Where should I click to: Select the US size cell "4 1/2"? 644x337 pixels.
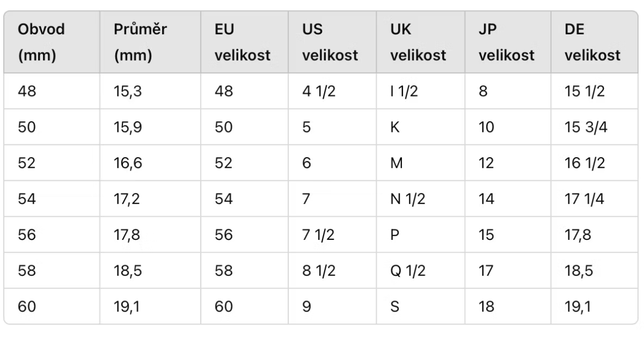click(319, 91)
